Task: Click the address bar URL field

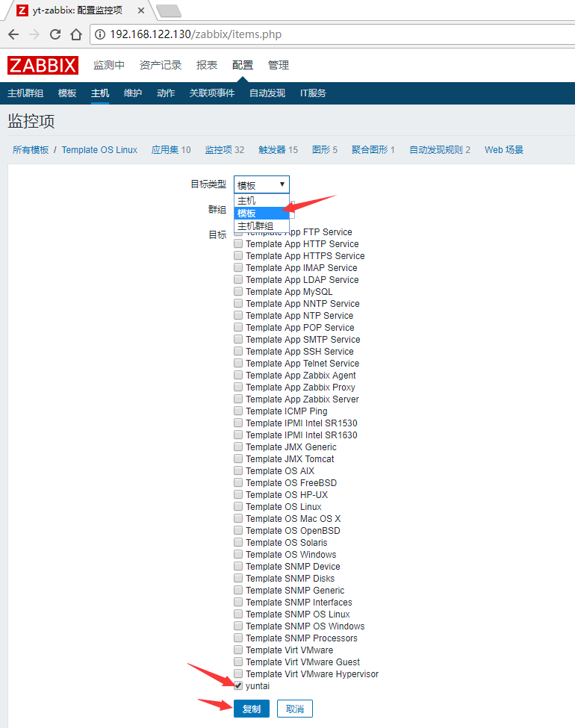Action: [x=332, y=34]
